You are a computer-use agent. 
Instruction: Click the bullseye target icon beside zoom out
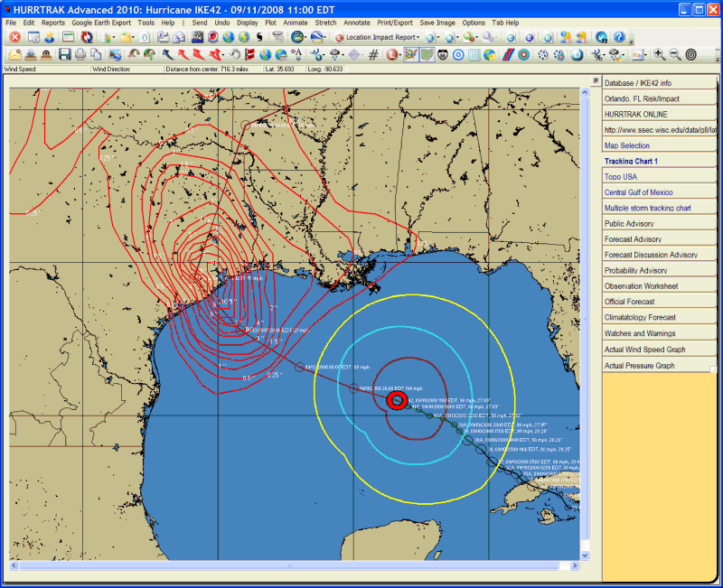(x=691, y=54)
